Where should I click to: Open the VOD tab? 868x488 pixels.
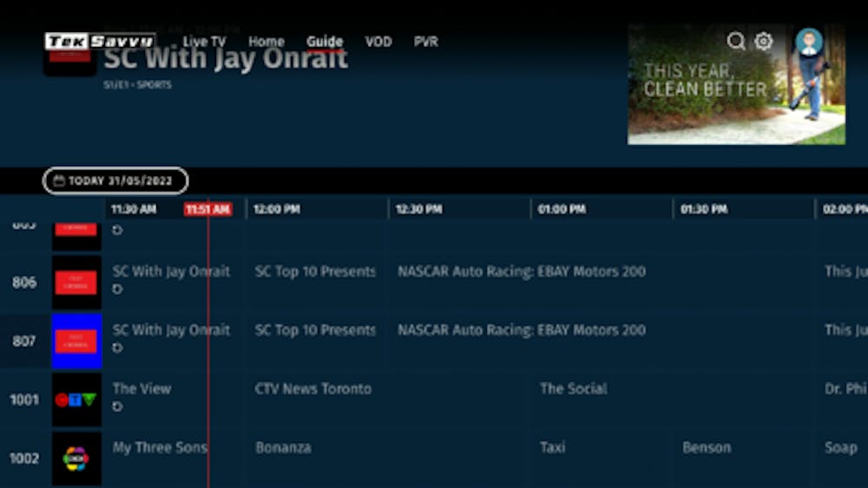(378, 42)
